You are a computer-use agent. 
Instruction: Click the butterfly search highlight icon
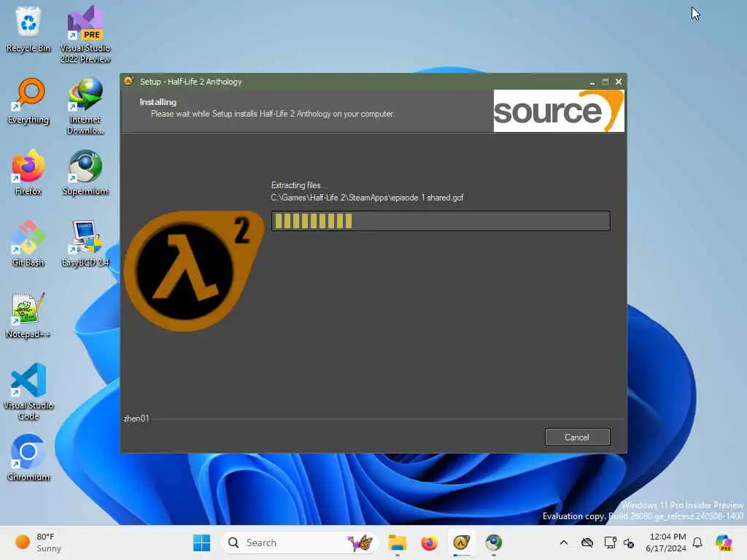[x=360, y=542]
